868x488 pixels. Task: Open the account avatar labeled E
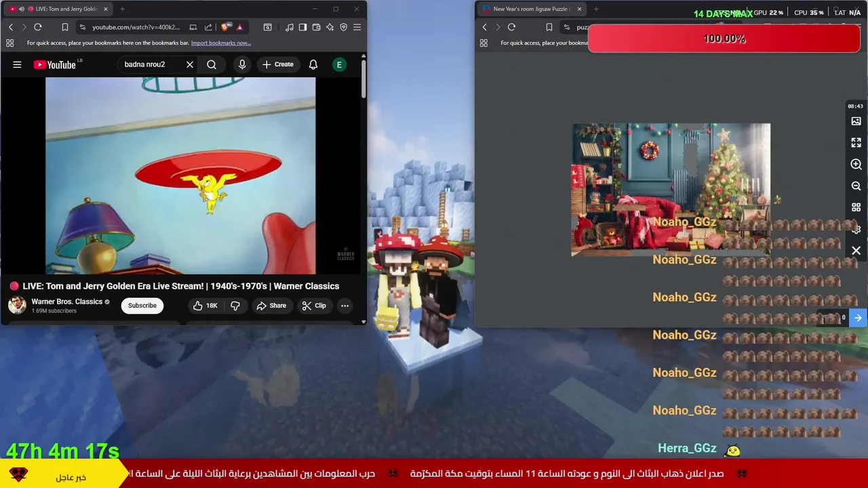tap(339, 64)
